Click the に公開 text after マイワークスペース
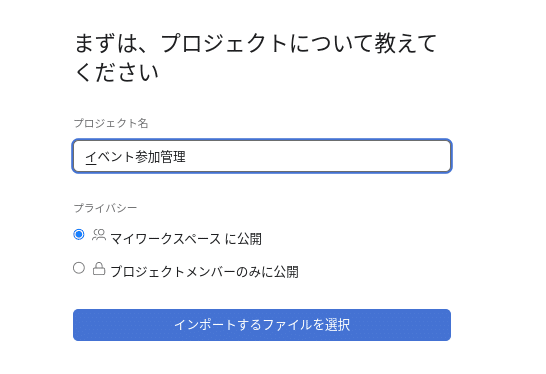 (243, 239)
